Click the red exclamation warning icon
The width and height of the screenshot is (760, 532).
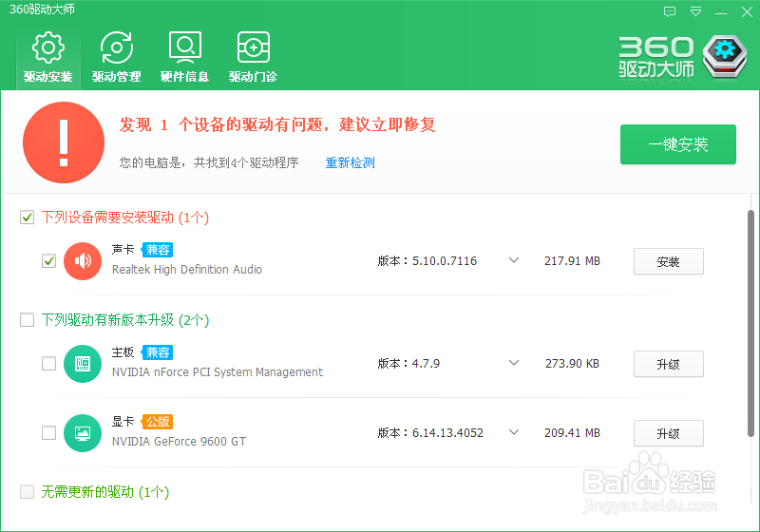point(64,142)
